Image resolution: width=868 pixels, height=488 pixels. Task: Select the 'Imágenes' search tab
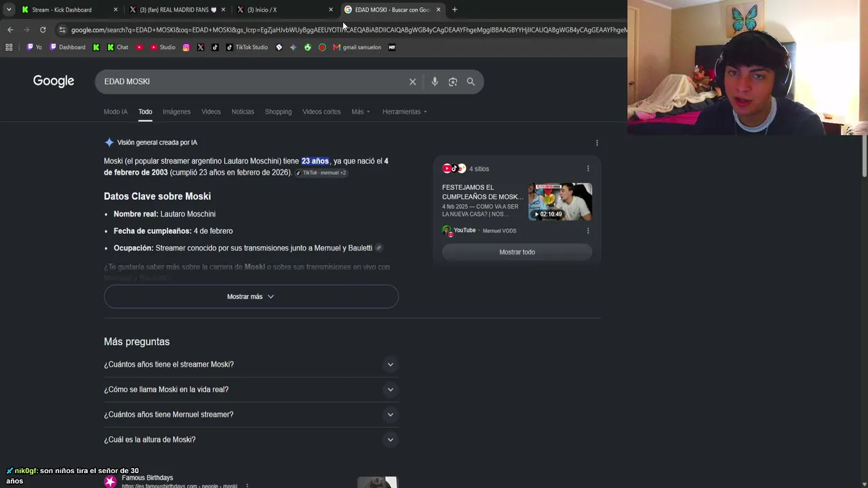pyautogui.click(x=176, y=112)
